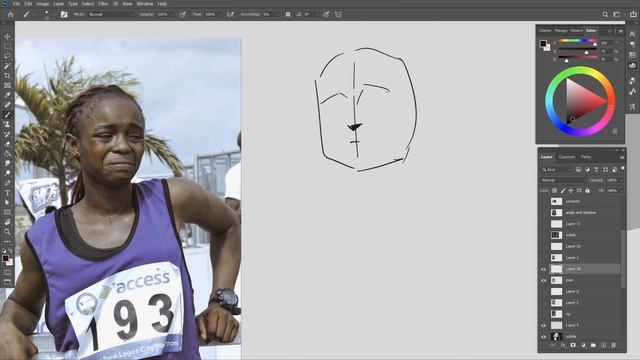Open the Color panel flyout menu
This screenshot has height=360, width=640.
click(x=621, y=31)
